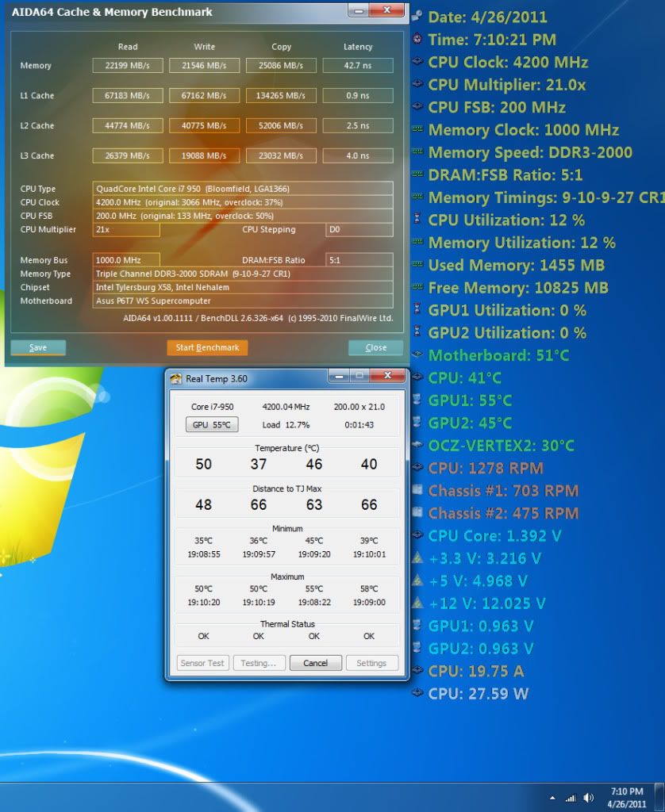Click Chassis #2: 475 RPM gadget text
The width and height of the screenshot is (665, 812).
503,513
